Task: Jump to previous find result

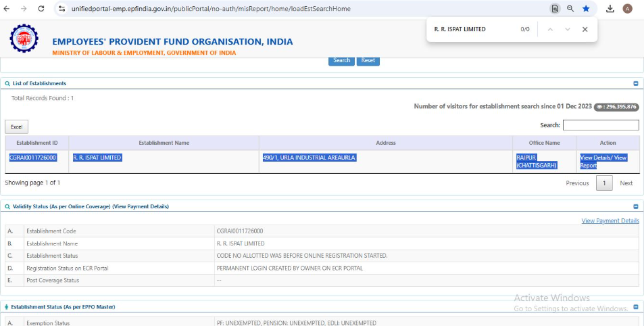Action: pyautogui.click(x=550, y=29)
